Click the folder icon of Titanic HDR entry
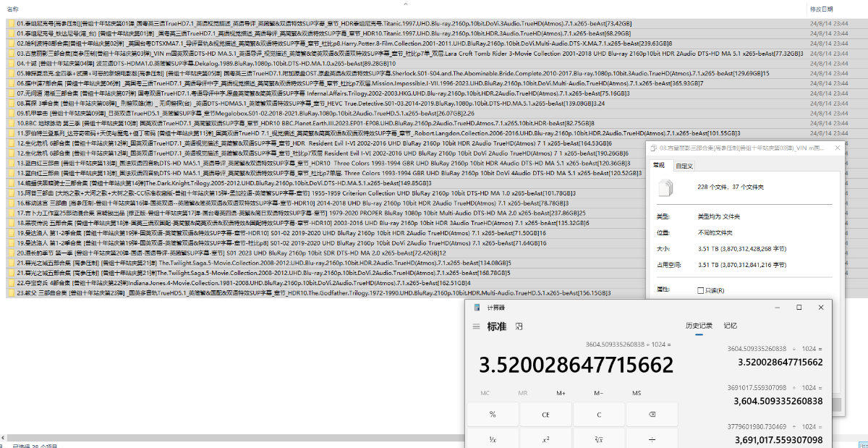This screenshot has width=868, height=448. coord(11,33)
